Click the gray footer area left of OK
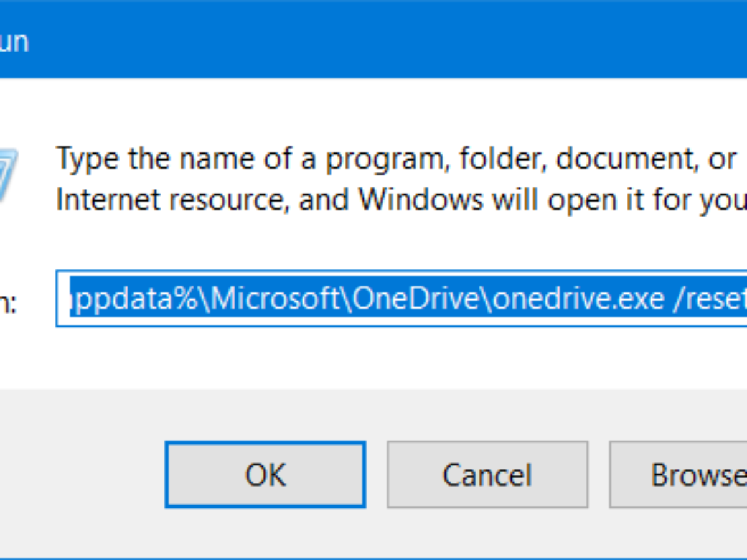 coord(81,475)
